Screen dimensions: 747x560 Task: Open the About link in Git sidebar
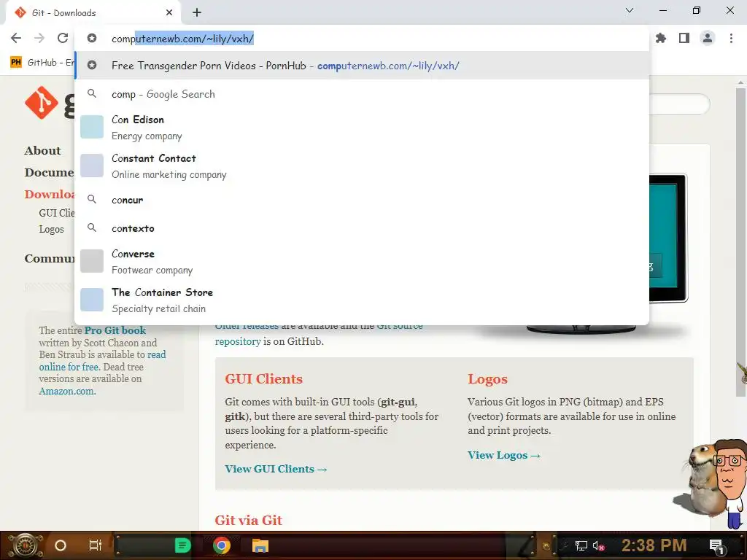tap(42, 150)
